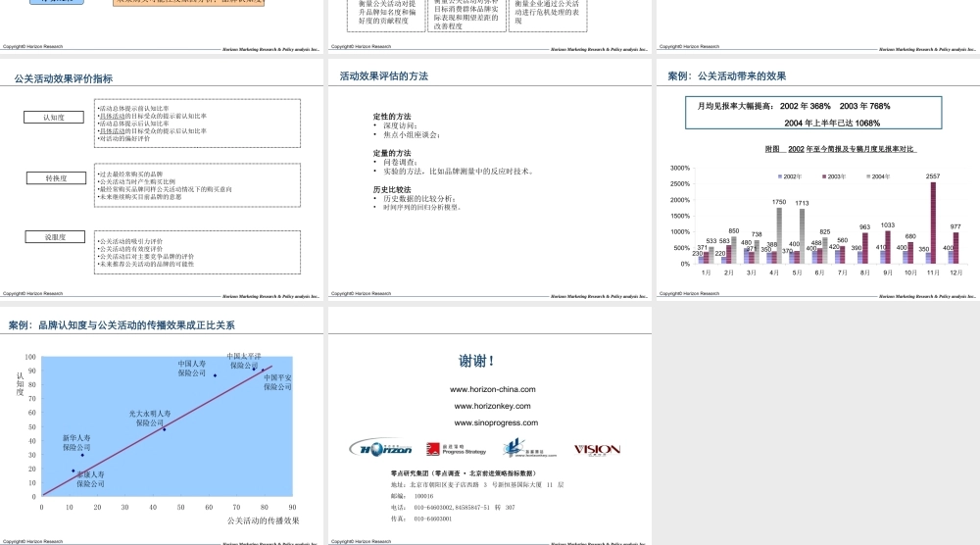Image resolution: width=980 pixels, height=545 pixels.
Task: Click the postal code 100016
Action: pos(423,496)
